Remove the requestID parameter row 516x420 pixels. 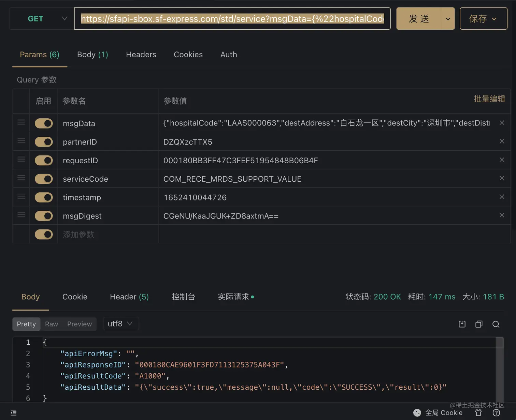pos(502,160)
